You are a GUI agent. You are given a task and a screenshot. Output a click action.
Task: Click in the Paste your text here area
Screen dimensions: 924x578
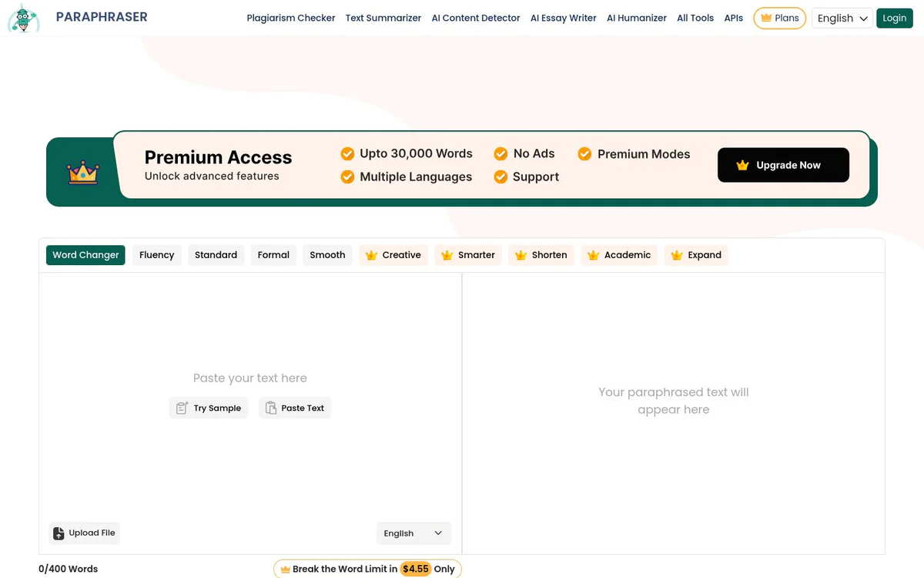[x=250, y=378]
